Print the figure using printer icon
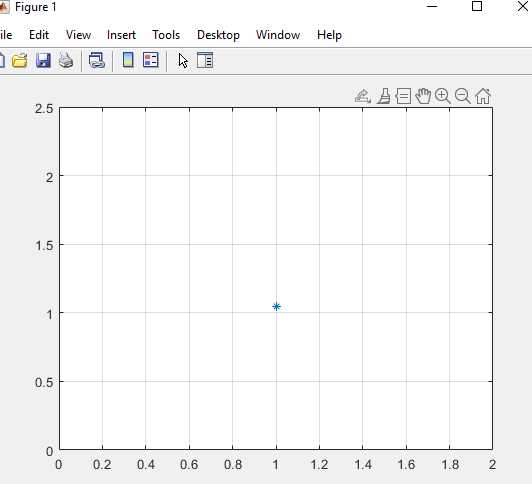The image size is (532, 484). (x=66, y=61)
